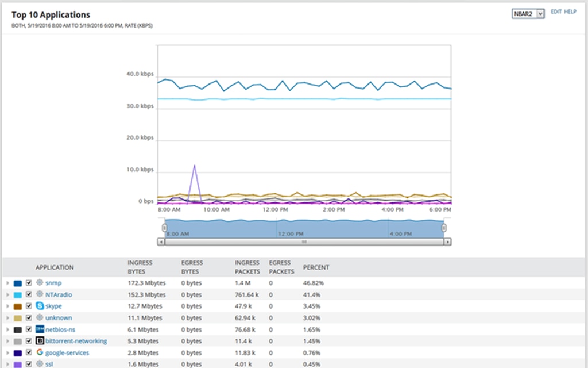Click the gear icon next to unknown
The image size is (588, 368).
(40, 317)
